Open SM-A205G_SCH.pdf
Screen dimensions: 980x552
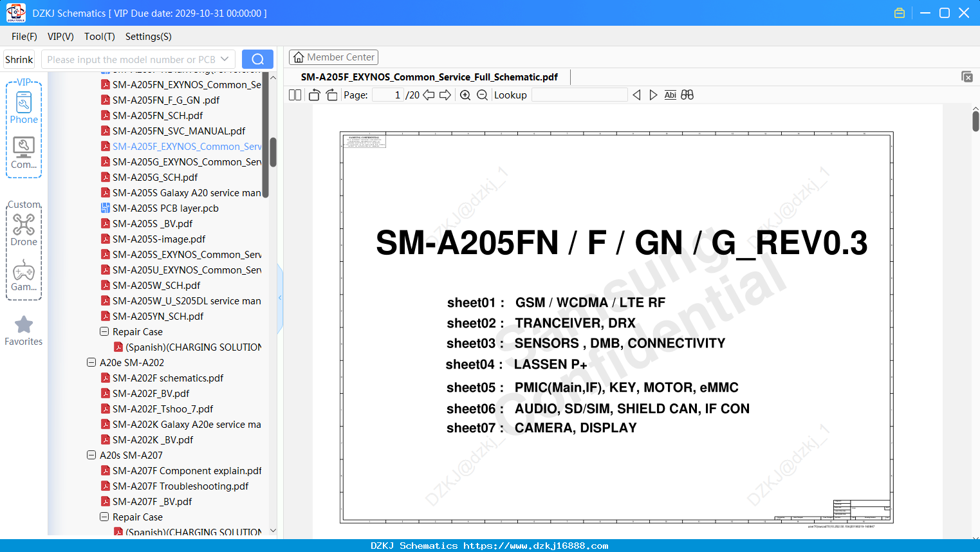point(149,178)
